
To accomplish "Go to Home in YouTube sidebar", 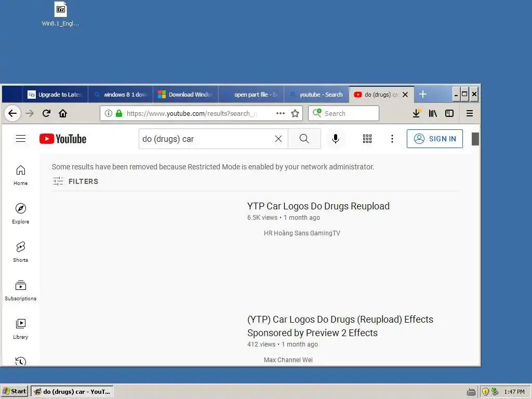I will 21,176.
